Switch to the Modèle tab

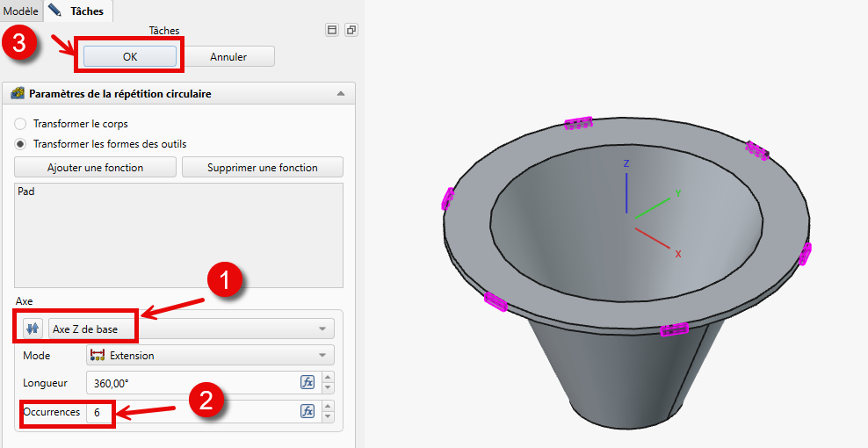pos(20,11)
